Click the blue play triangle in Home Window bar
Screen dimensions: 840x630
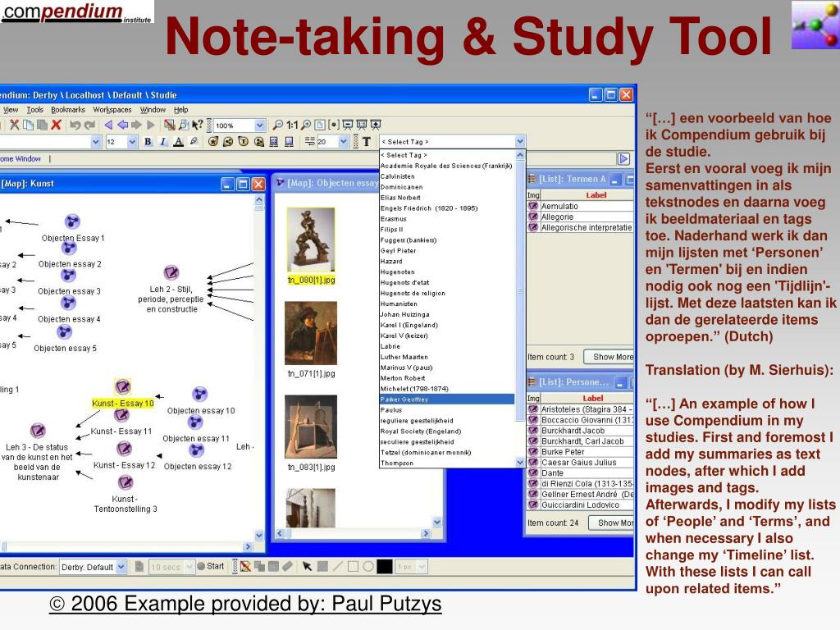click(x=623, y=158)
